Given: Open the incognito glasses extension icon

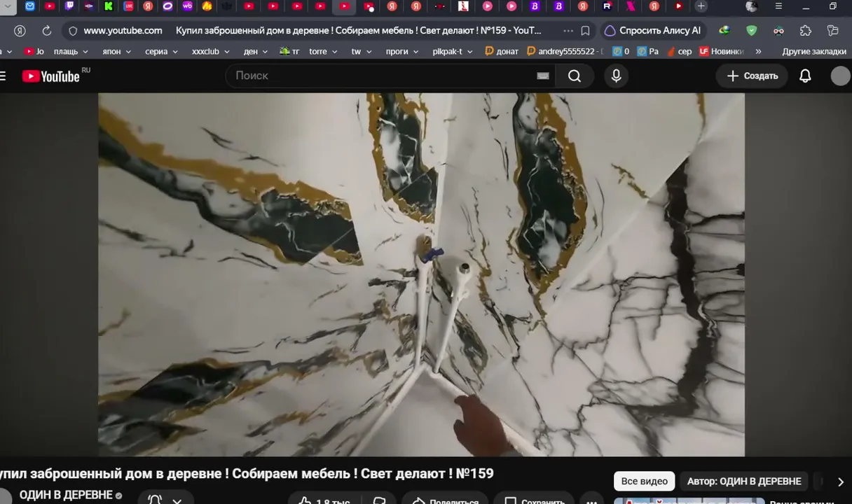Looking at the screenshot, I should click(778, 31).
